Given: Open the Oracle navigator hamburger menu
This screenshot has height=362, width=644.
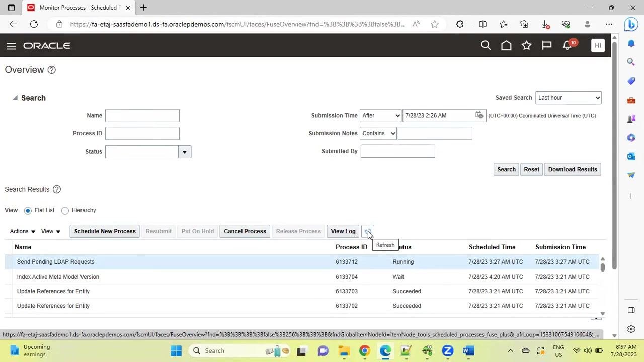Looking at the screenshot, I should pyautogui.click(x=11, y=46).
